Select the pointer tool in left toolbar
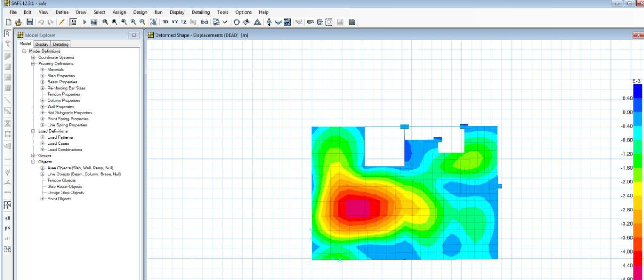This screenshot has height=280, width=644. point(7,34)
